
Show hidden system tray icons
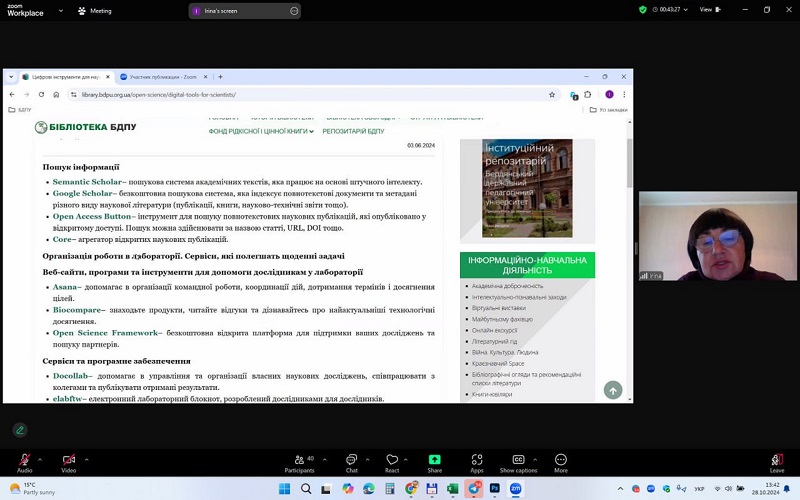[x=620, y=489]
